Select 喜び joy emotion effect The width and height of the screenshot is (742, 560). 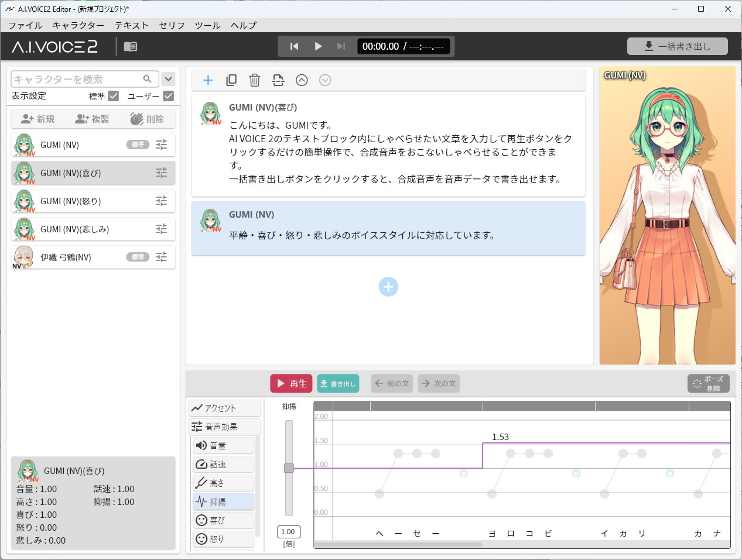coord(224,520)
